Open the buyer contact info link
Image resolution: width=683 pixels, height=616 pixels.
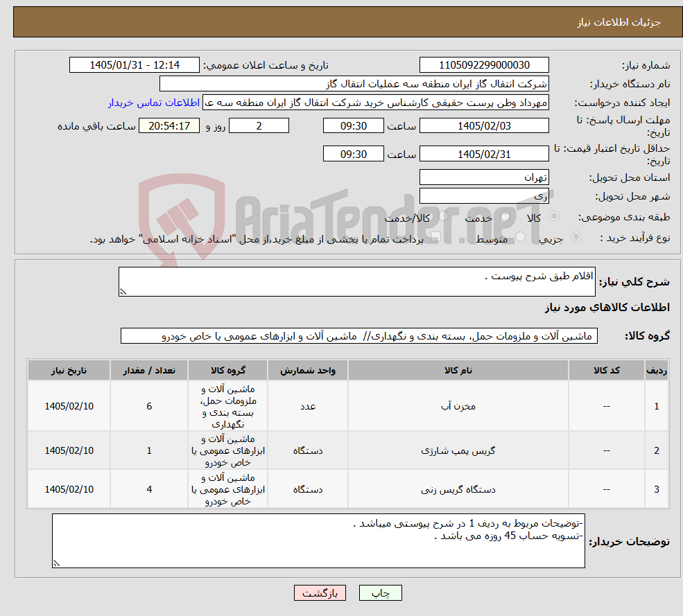(x=154, y=103)
